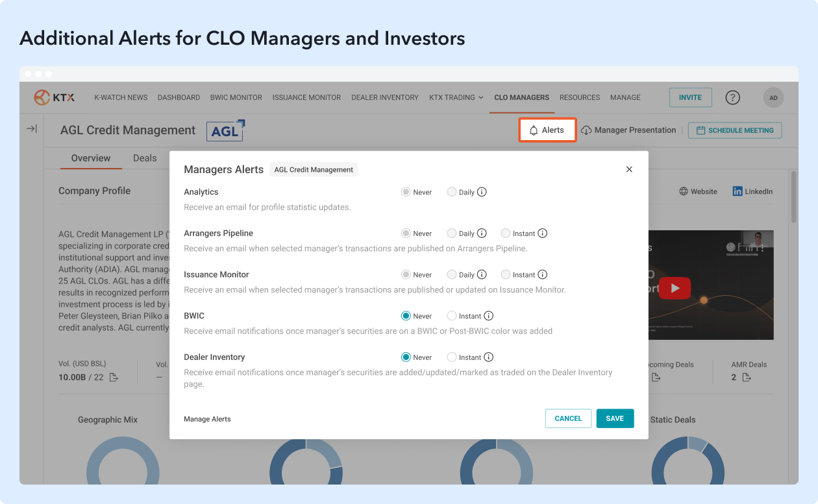Screen dimensions: 818x504
Task: Click the Alerts bell icon
Action: click(534, 130)
